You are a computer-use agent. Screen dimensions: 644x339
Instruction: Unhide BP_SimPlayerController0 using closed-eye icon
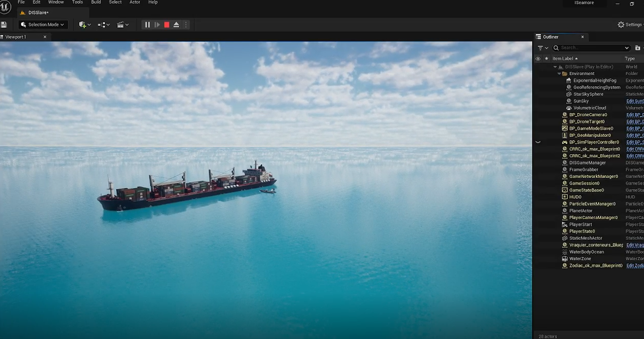click(x=538, y=142)
